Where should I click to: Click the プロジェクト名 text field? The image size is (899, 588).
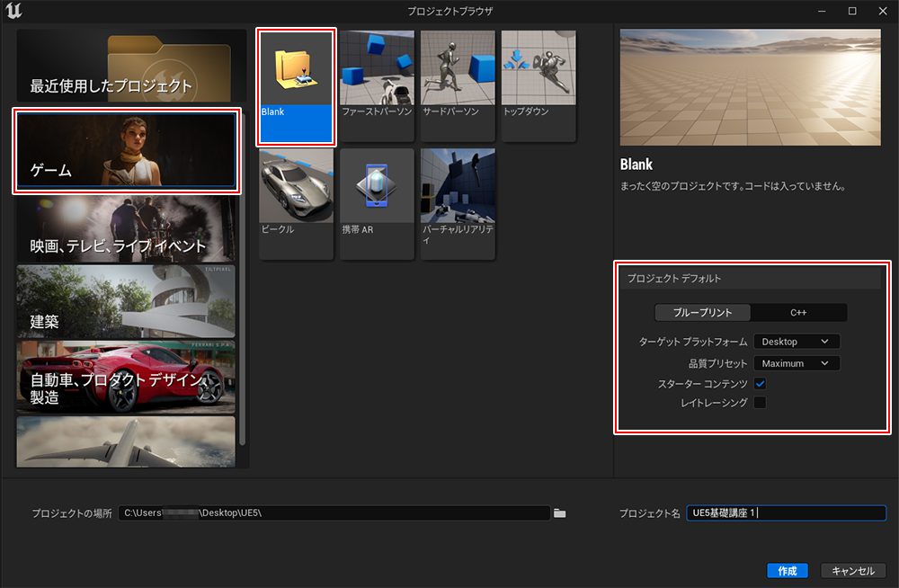(x=785, y=513)
